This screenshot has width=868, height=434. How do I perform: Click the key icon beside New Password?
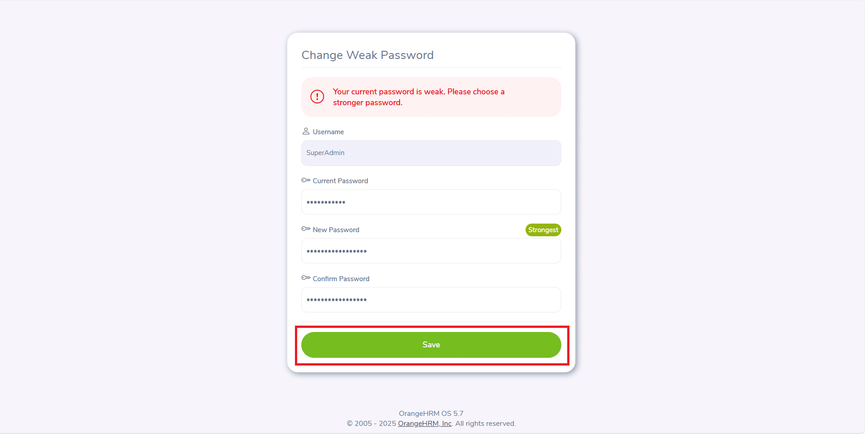coord(306,229)
